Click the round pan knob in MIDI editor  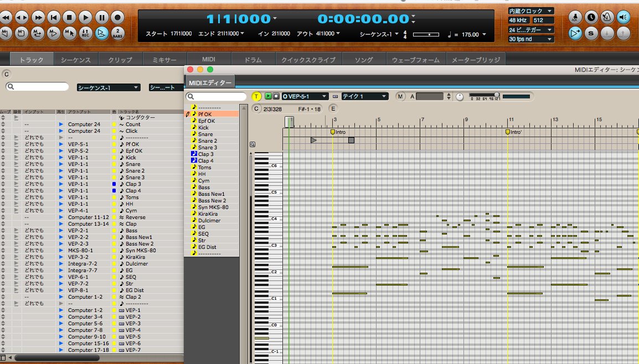coord(460,96)
